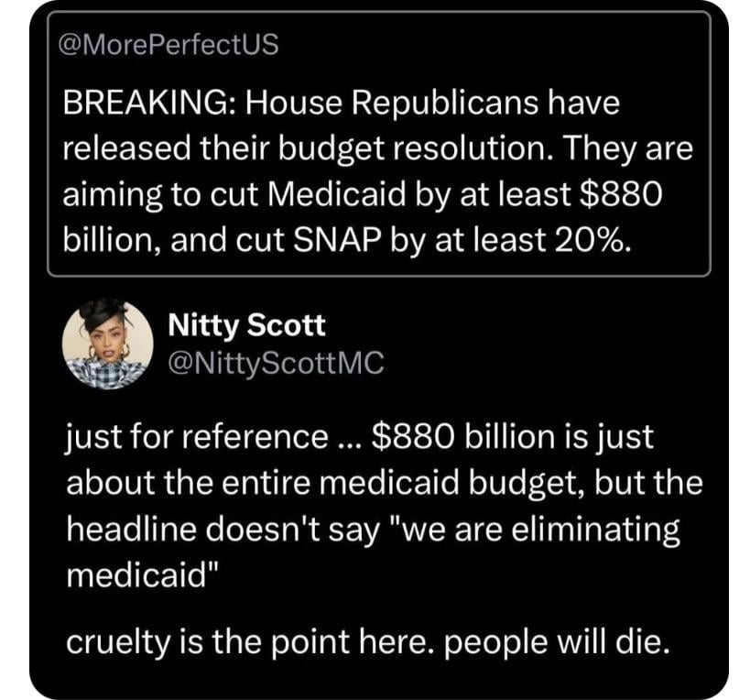Click Nitty Scott's profile avatar
The image size is (750, 700).
pyautogui.click(x=107, y=345)
